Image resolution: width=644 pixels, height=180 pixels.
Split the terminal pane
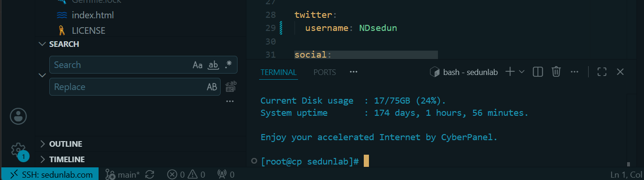click(538, 72)
